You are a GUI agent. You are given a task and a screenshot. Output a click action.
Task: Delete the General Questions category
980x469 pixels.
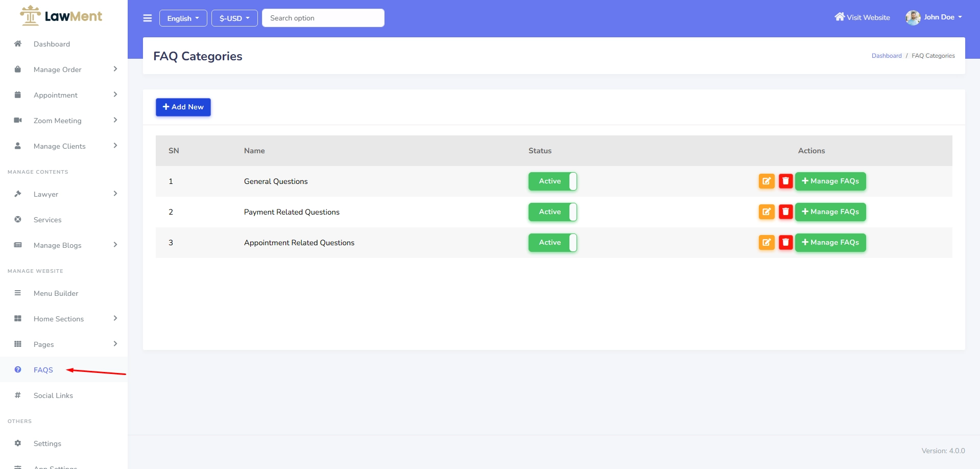(785, 181)
